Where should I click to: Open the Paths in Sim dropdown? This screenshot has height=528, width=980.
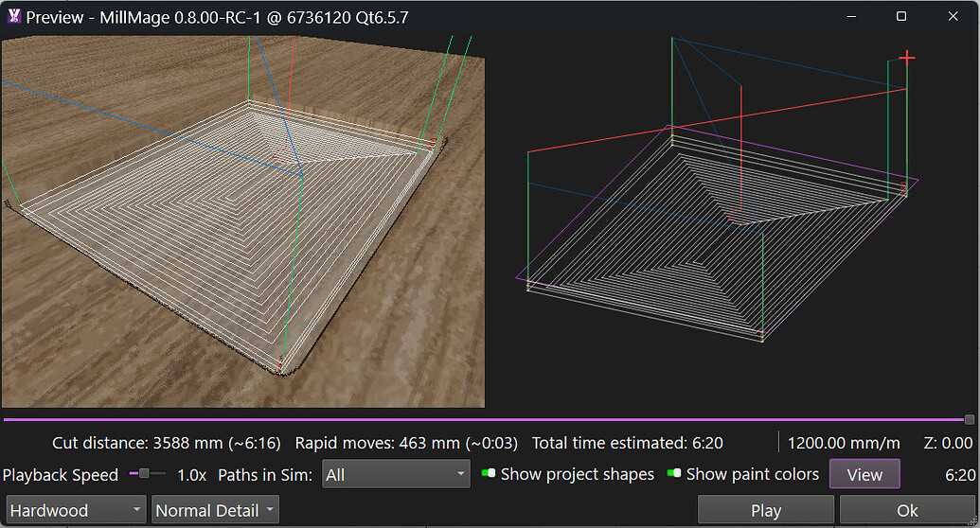click(x=396, y=474)
